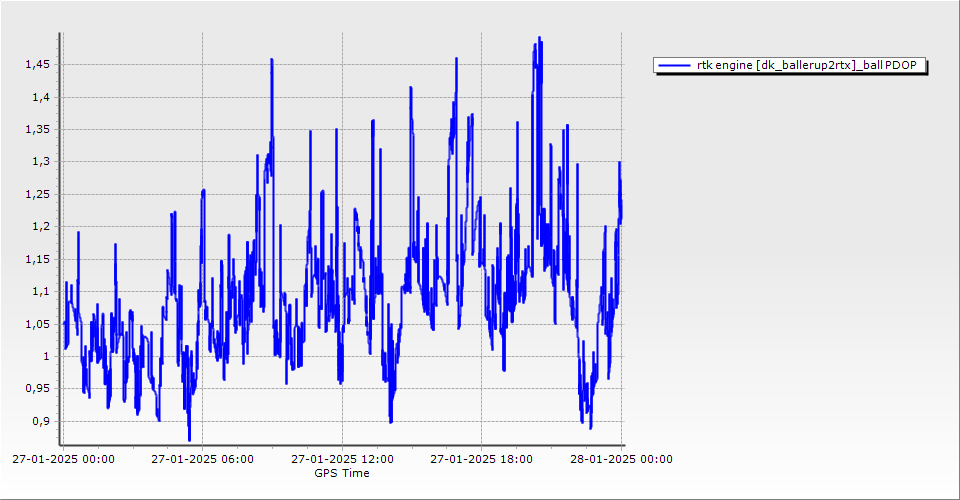The width and height of the screenshot is (960, 500).
Task: Click the 1,2 y-axis value
Action: click(x=41, y=227)
